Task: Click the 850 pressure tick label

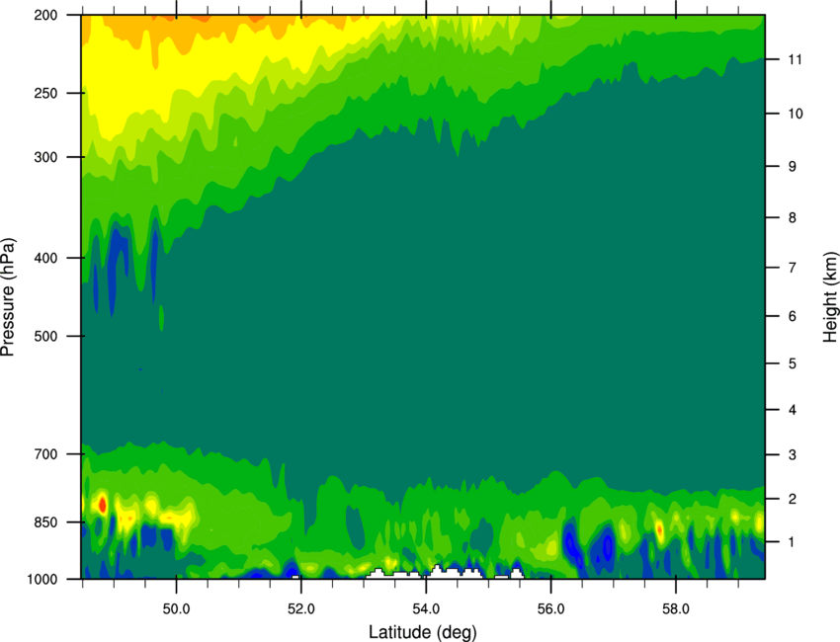Action: (x=45, y=522)
